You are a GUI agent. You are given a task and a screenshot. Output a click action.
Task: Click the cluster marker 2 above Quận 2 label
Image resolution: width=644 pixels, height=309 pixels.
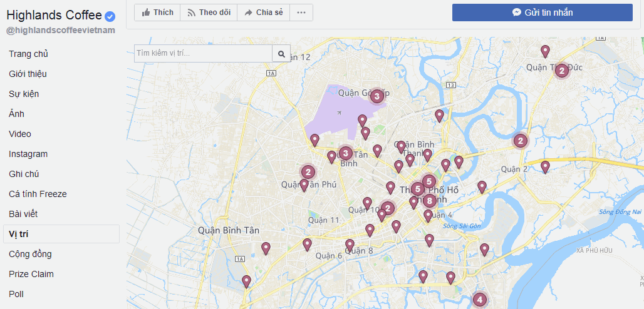[x=521, y=141]
